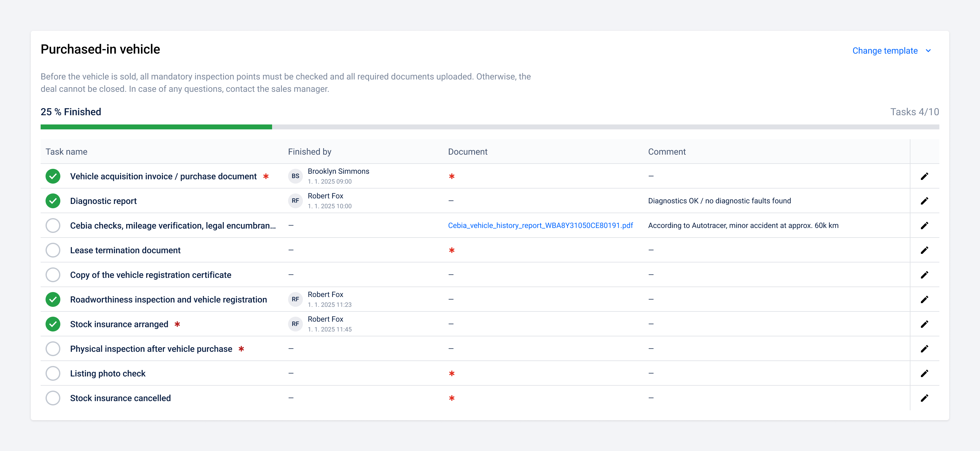
Task: Click Listing photo check task name
Action: coord(108,373)
